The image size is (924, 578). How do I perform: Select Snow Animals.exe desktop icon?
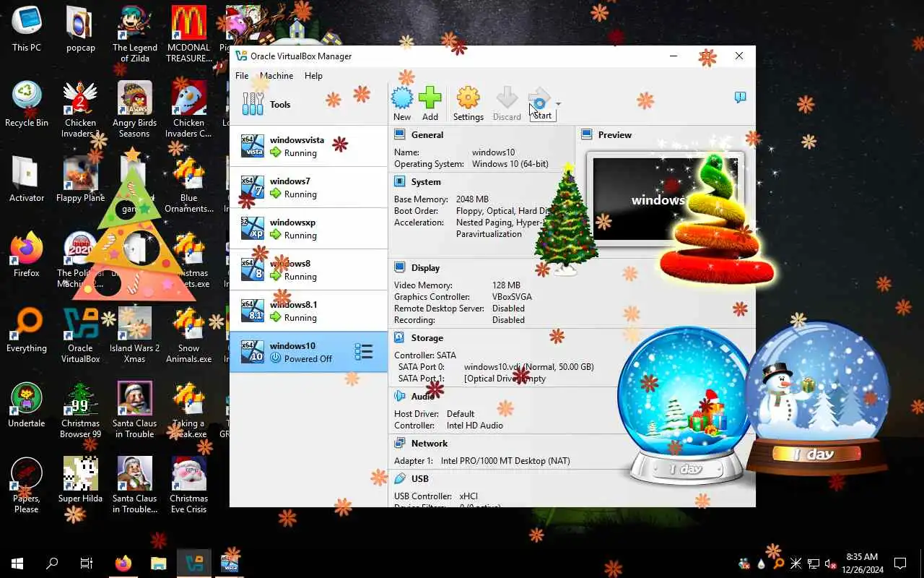(x=189, y=335)
